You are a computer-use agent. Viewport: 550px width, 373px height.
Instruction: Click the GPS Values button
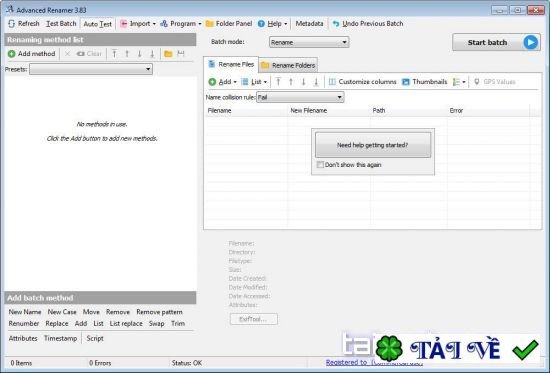[x=495, y=82]
